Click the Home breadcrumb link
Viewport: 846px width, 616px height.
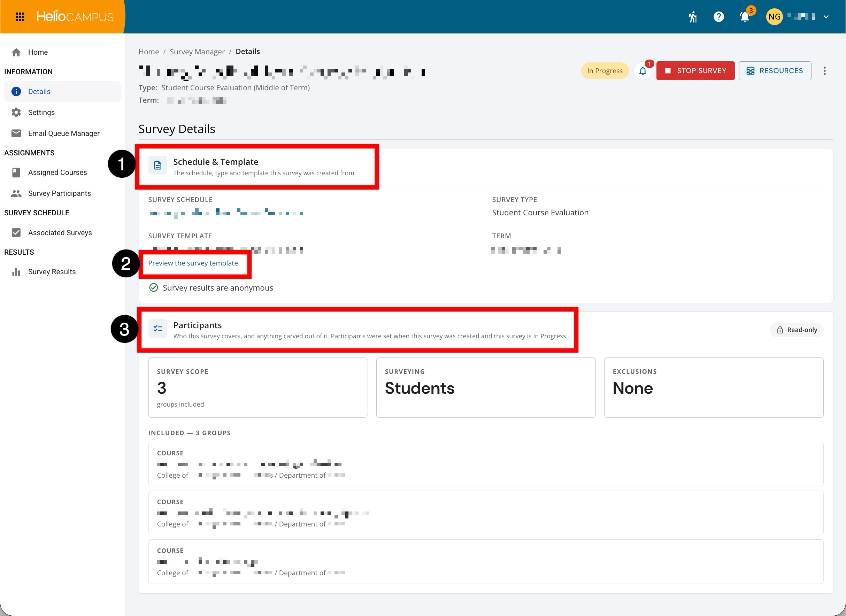[x=148, y=52]
